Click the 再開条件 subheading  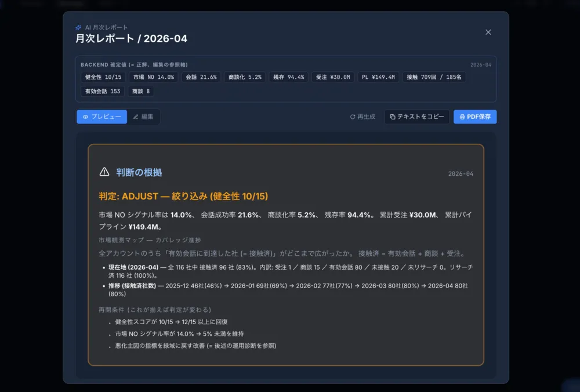pos(155,310)
